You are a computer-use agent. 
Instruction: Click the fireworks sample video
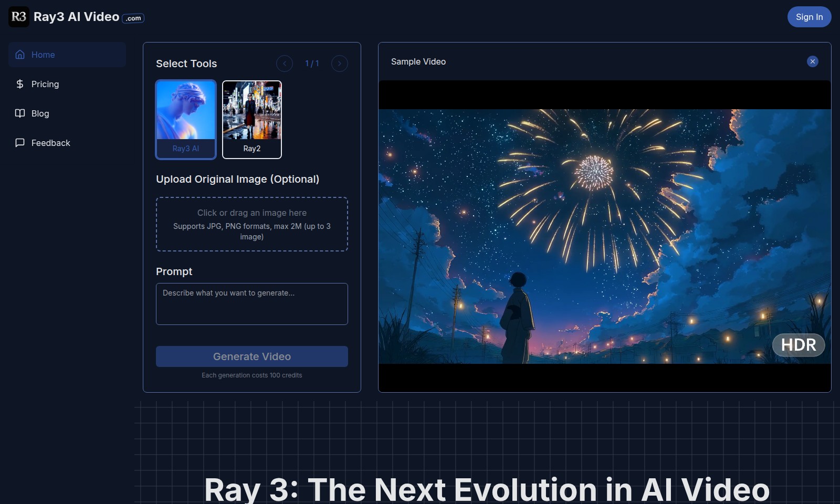pyautogui.click(x=605, y=236)
